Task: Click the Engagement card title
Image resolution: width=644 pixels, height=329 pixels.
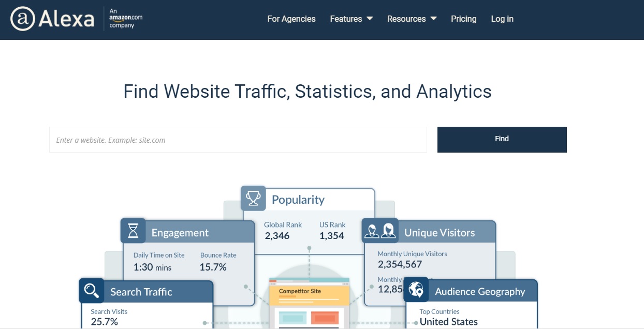Action: point(180,233)
